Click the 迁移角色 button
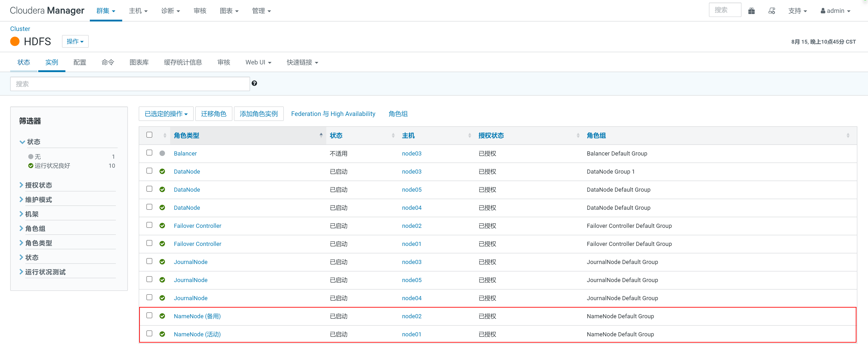This screenshot has width=868, height=344. point(214,114)
